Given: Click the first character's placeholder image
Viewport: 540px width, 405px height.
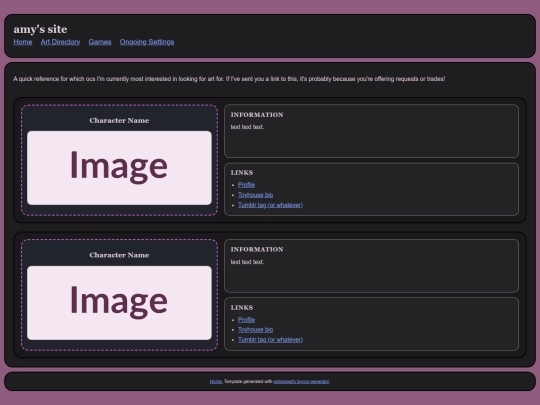Looking at the screenshot, I should click(119, 168).
